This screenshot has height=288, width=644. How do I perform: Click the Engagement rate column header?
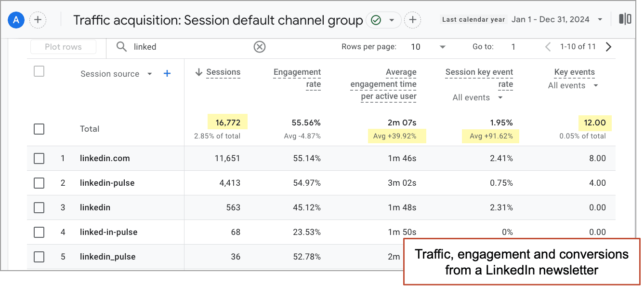click(x=297, y=78)
